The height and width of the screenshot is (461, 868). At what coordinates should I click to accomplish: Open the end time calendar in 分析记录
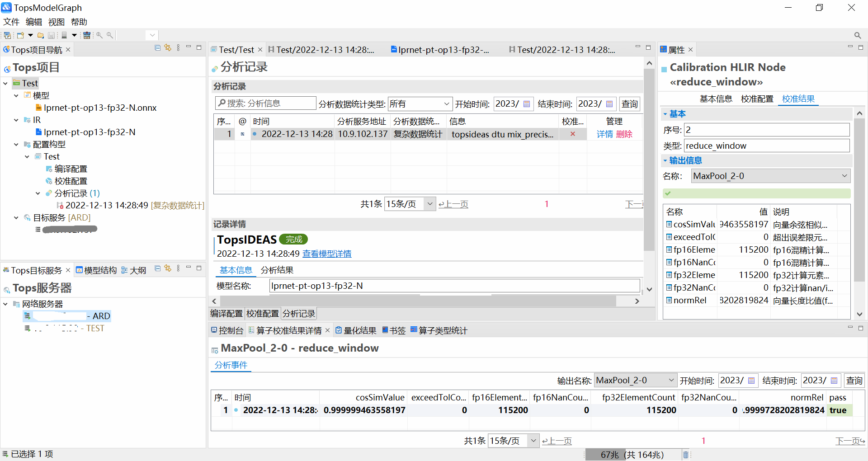coord(609,104)
